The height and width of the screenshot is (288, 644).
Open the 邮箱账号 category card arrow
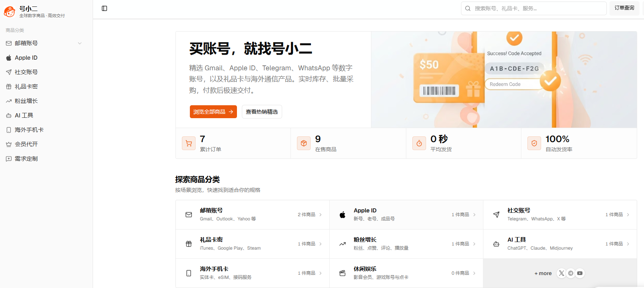(320, 215)
